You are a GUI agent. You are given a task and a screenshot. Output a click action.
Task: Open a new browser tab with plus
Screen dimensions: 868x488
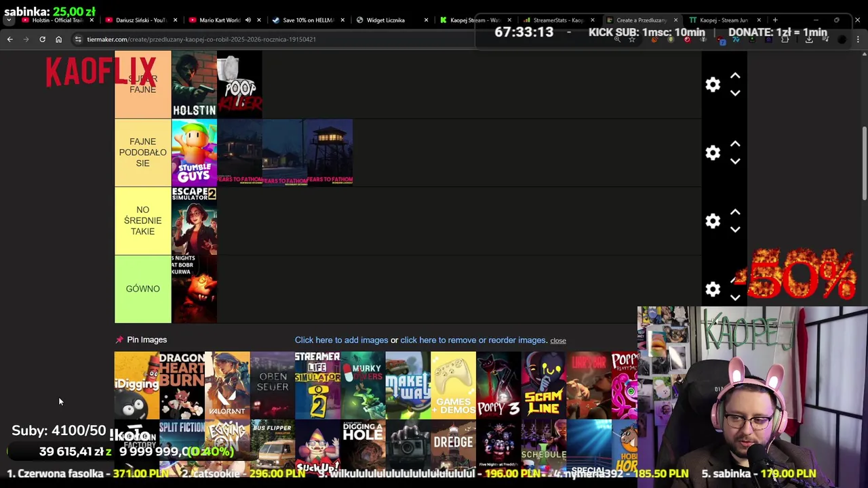pos(775,20)
